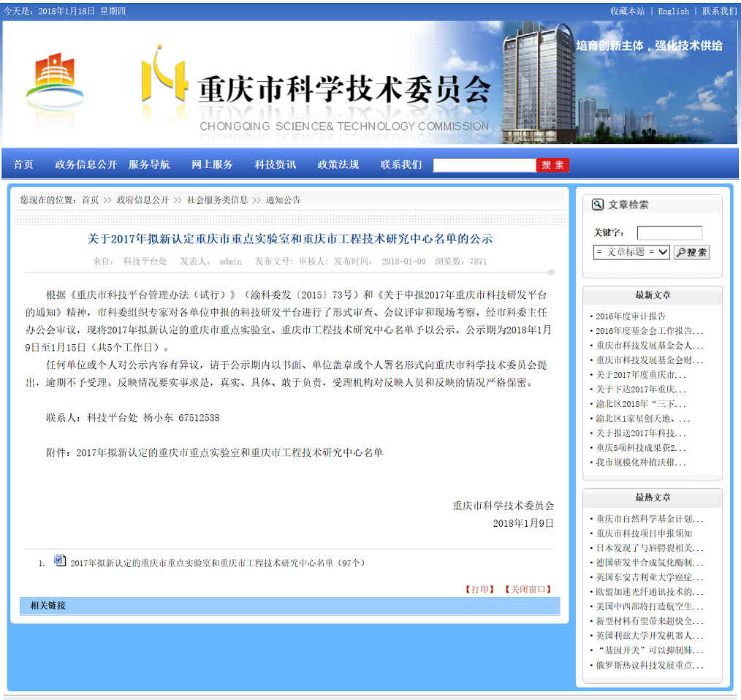Screen dimensions: 741x700
Task: Click the 【打印】 print link
Action: coord(479,588)
